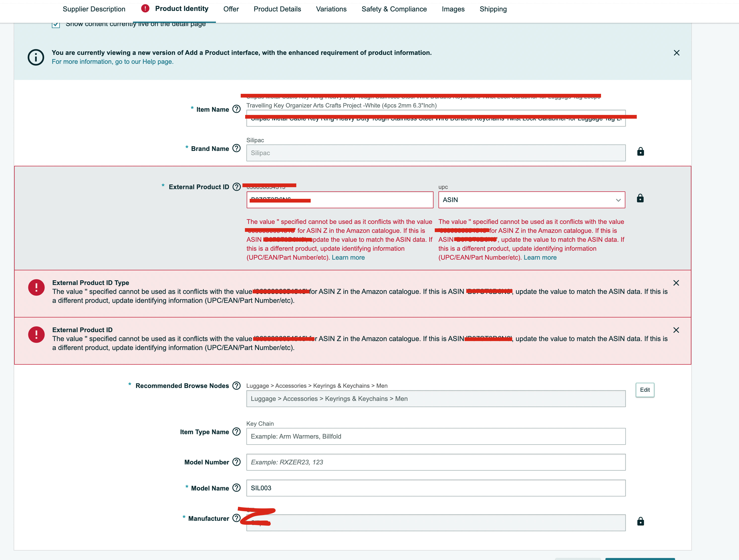Open the ASIN product ID type dropdown
The image size is (739, 560).
(x=531, y=200)
